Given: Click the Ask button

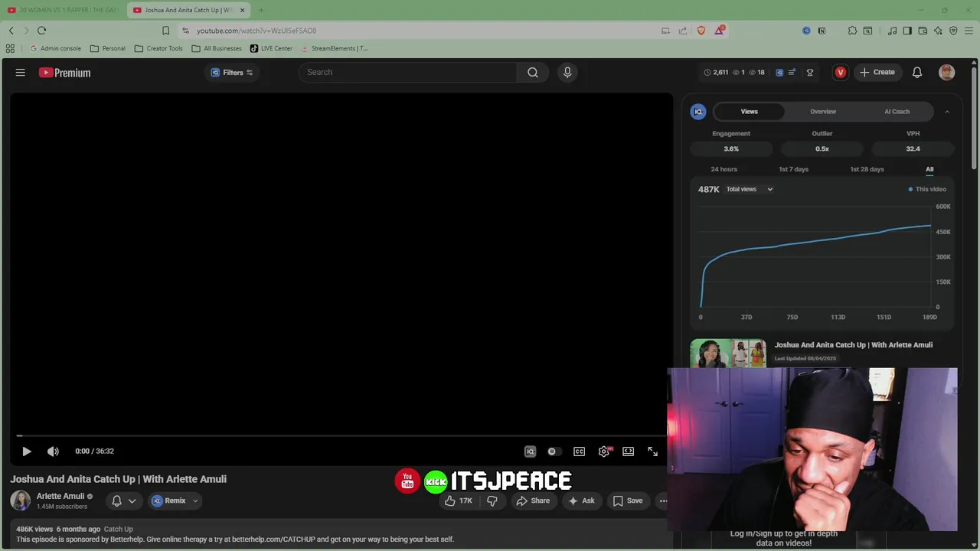Looking at the screenshot, I should 581,500.
